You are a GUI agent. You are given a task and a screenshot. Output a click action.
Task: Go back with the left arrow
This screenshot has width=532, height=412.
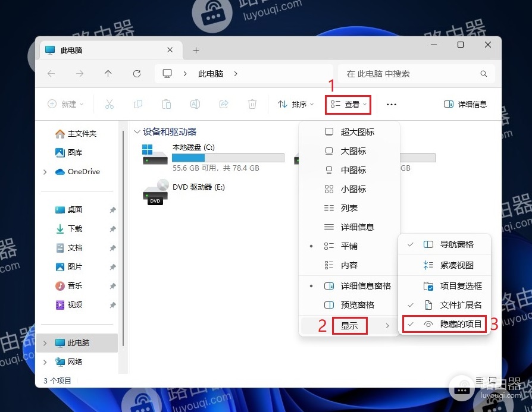point(51,74)
